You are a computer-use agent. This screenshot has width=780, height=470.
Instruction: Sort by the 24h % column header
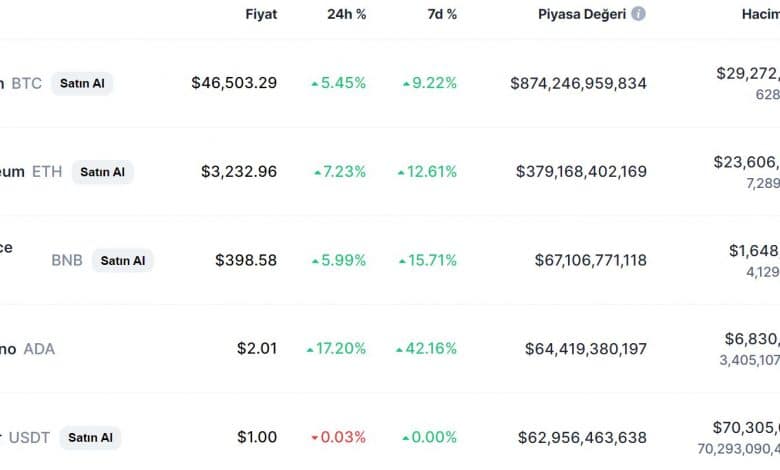pos(346,14)
